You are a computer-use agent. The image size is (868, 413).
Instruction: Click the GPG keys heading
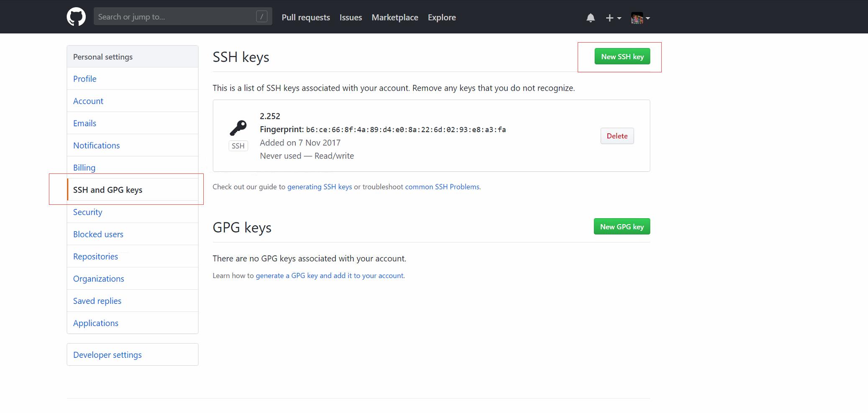[242, 227]
